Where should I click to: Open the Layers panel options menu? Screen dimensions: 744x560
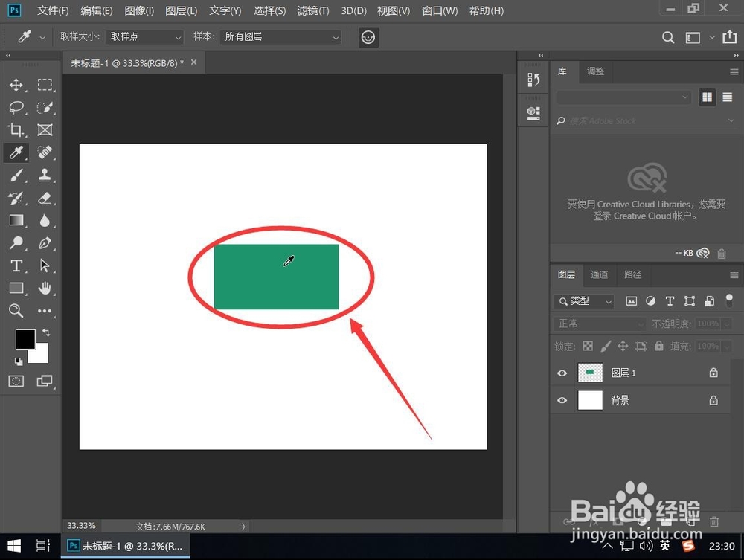pyautogui.click(x=734, y=275)
